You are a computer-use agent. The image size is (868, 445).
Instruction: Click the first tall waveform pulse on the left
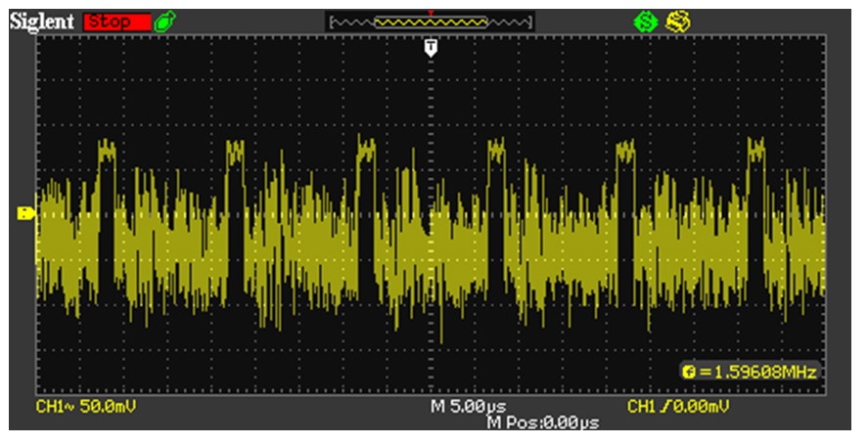point(106,156)
